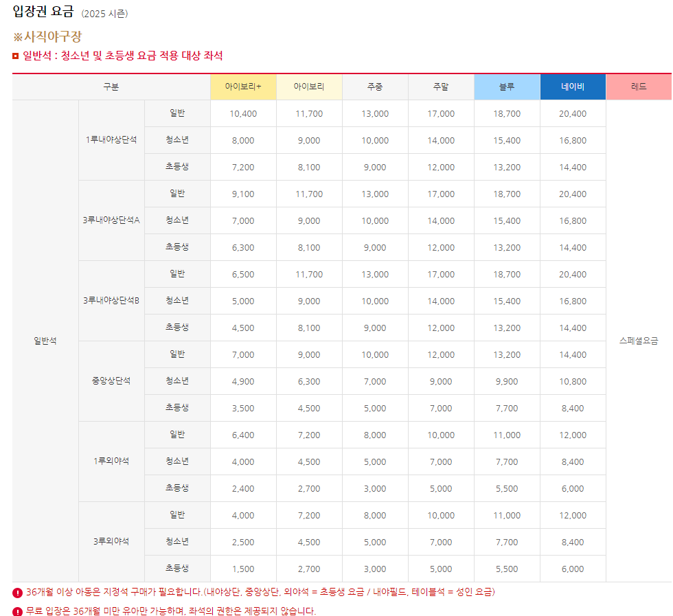Click the 4,900 price for 중앙상단석 청소년
Screen dimensions: 673x616
pyautogui.click(x=243, y=382)
